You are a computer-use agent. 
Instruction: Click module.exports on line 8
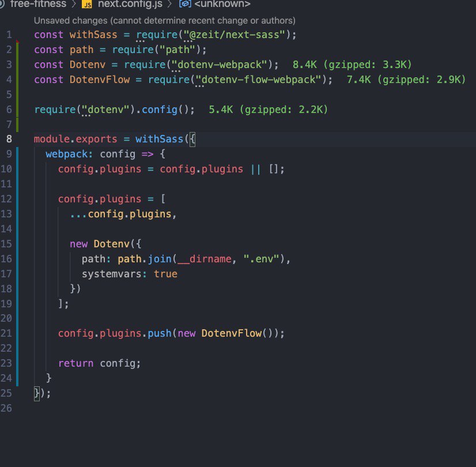tap(75, 139)
